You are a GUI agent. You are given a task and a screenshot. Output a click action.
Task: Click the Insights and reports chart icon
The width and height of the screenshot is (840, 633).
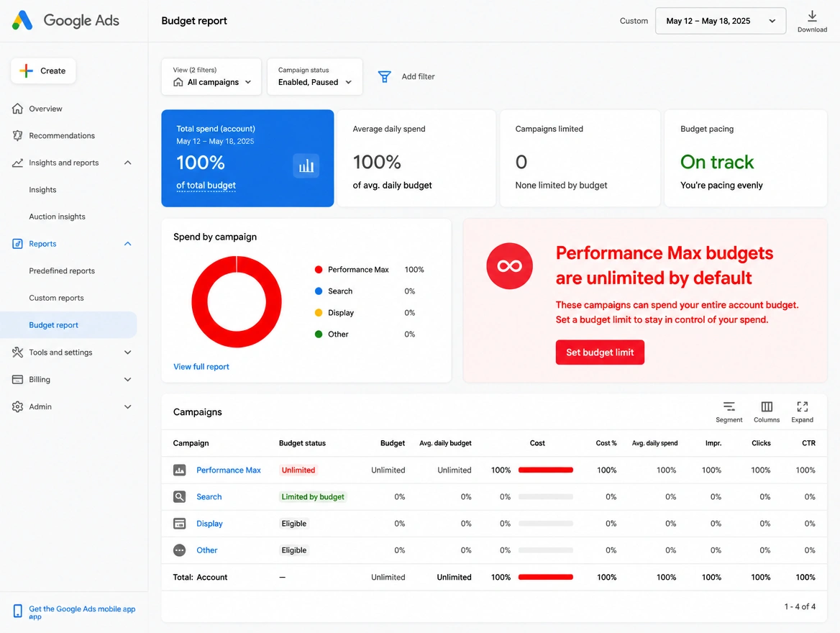tap(18, 163)
